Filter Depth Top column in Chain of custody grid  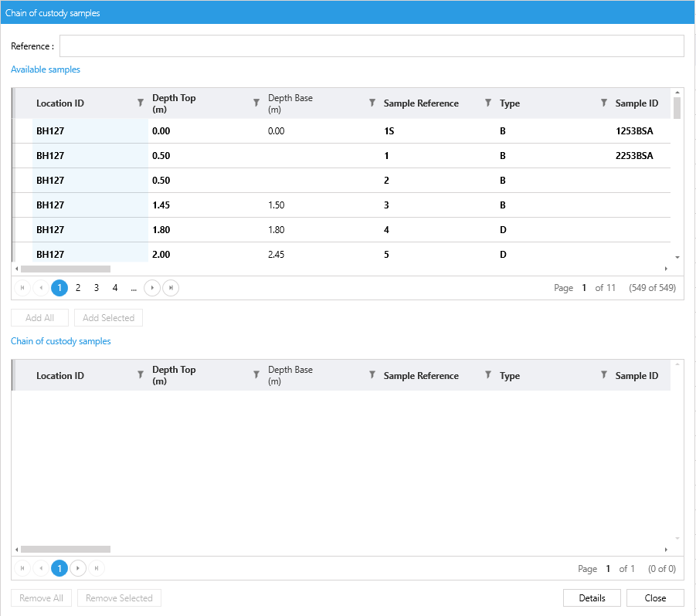pos(256,375)
